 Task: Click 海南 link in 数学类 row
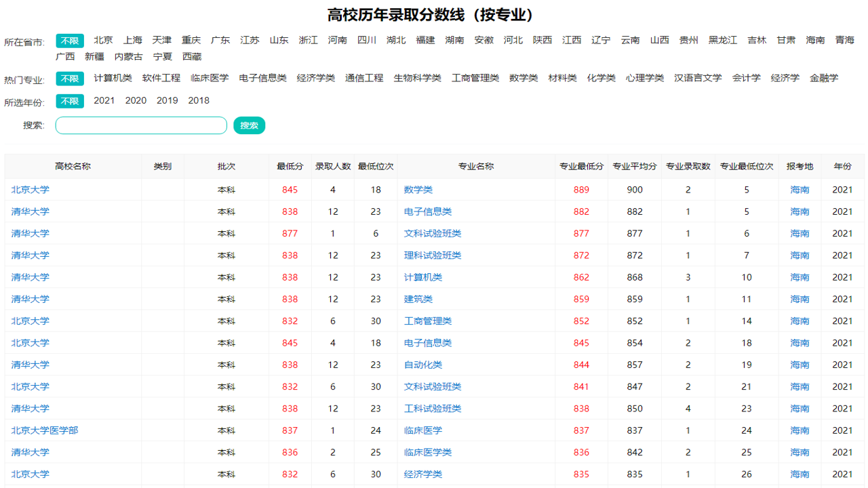(x=800, y=190)
